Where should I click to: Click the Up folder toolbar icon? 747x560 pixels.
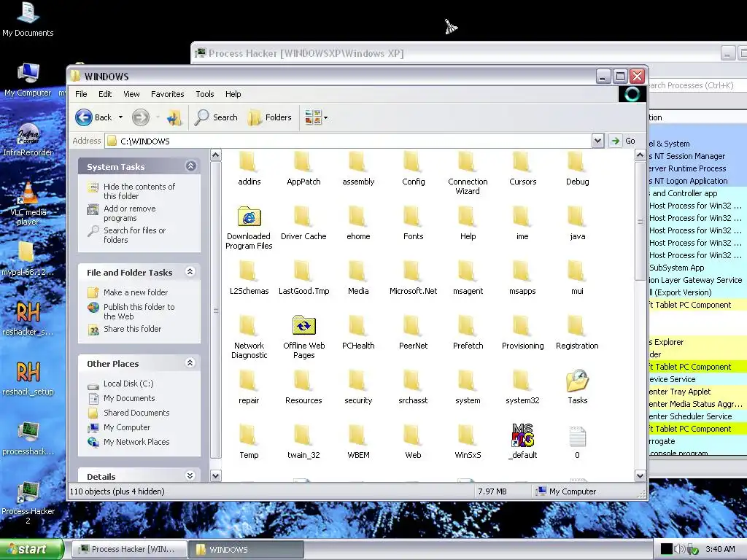pyautogui.click(x=174, y=117)
